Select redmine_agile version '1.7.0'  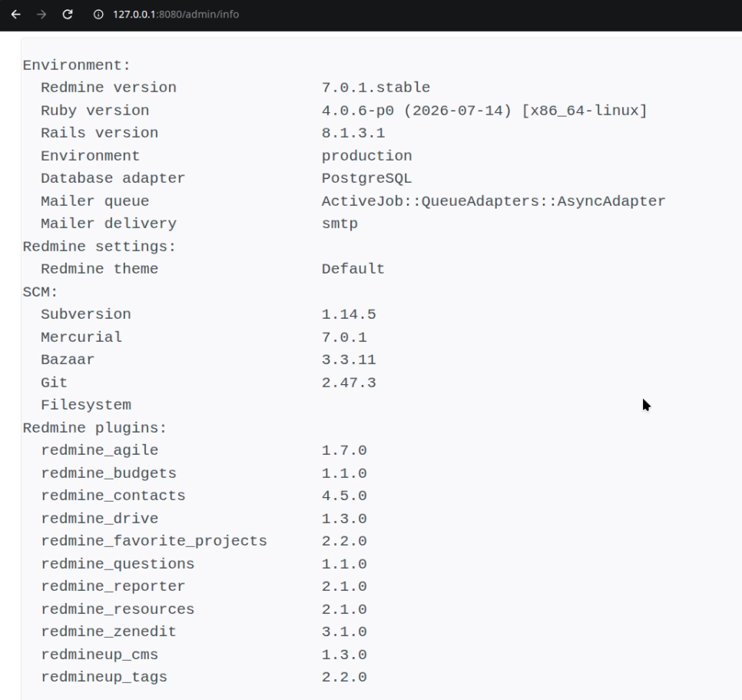(344, 450)
